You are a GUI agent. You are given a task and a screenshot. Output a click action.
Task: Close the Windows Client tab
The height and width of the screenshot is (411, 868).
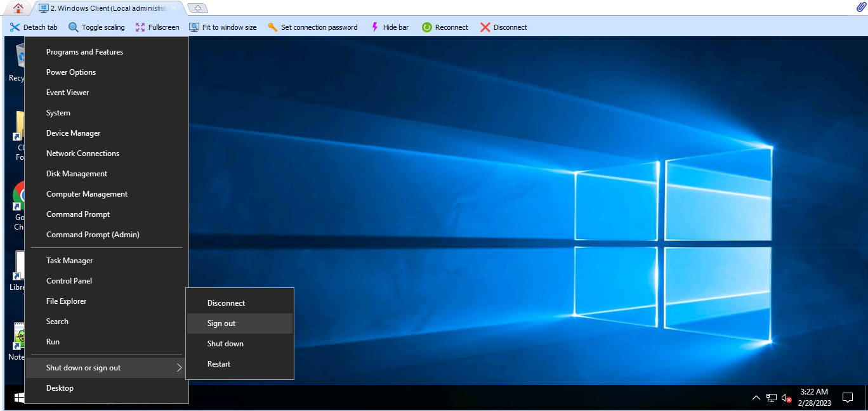coord(174,8)
